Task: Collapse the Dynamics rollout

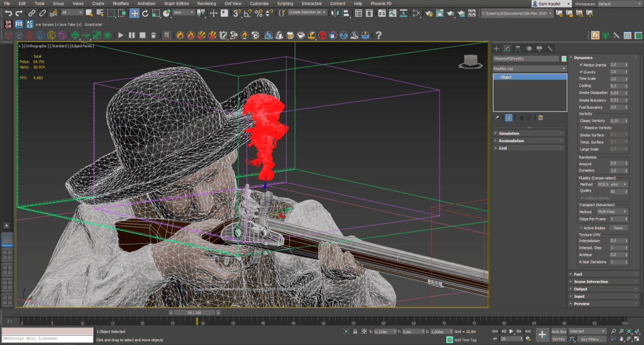Action: pos(604,58)
